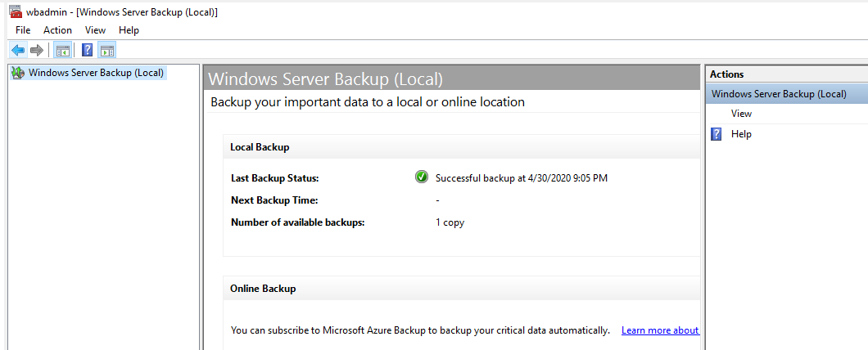Open the Action menu

point(57,30)
